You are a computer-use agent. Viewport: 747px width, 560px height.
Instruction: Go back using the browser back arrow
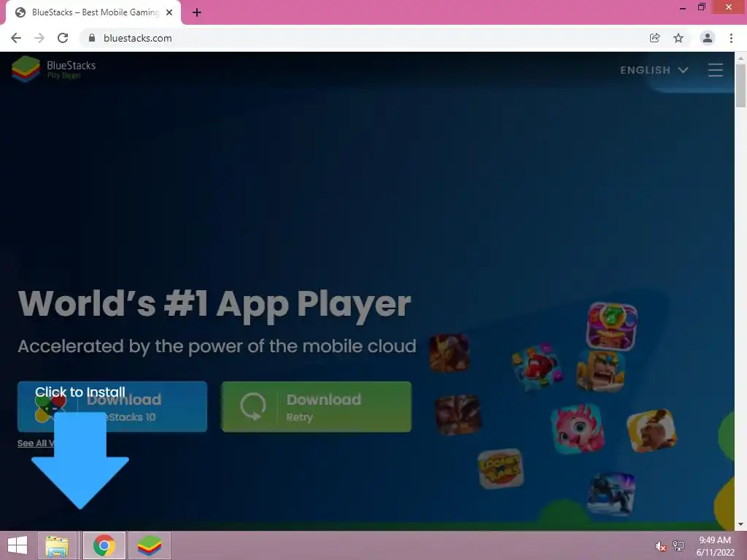(x=16, y=38)
